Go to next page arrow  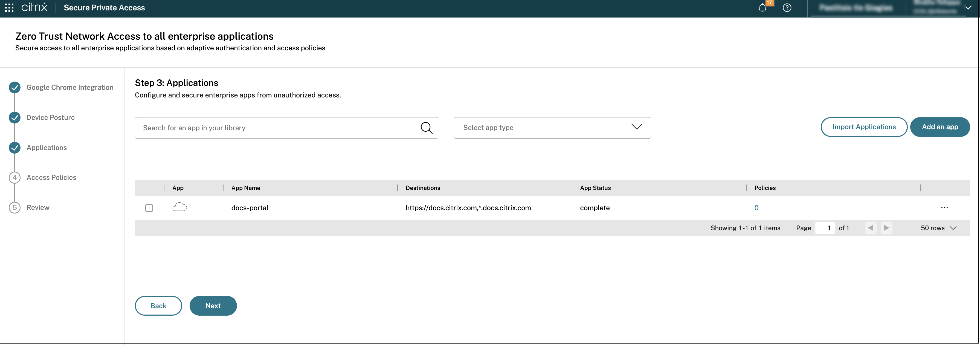click(x=886, y=228)
